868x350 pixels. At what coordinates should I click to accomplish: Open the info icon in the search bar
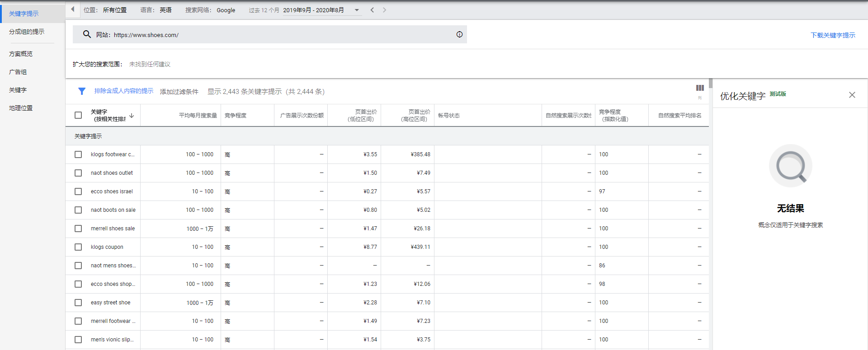459,34
